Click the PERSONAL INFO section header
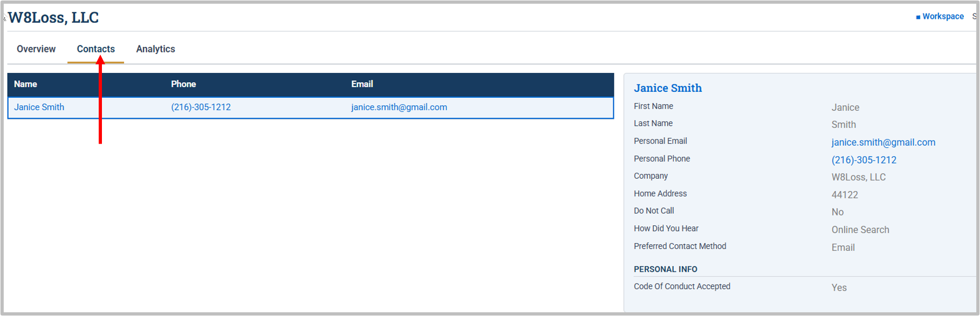Screen dimensions: 980x316 tap(665, 269)
